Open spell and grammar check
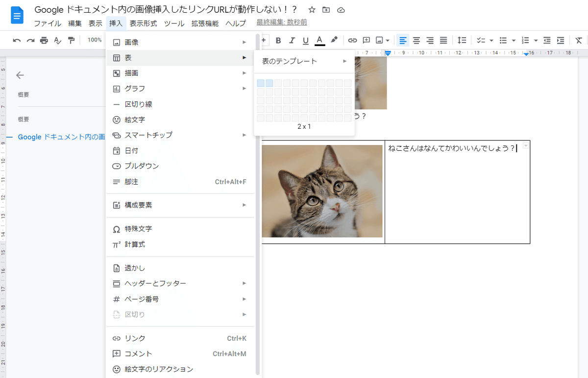 56,41
